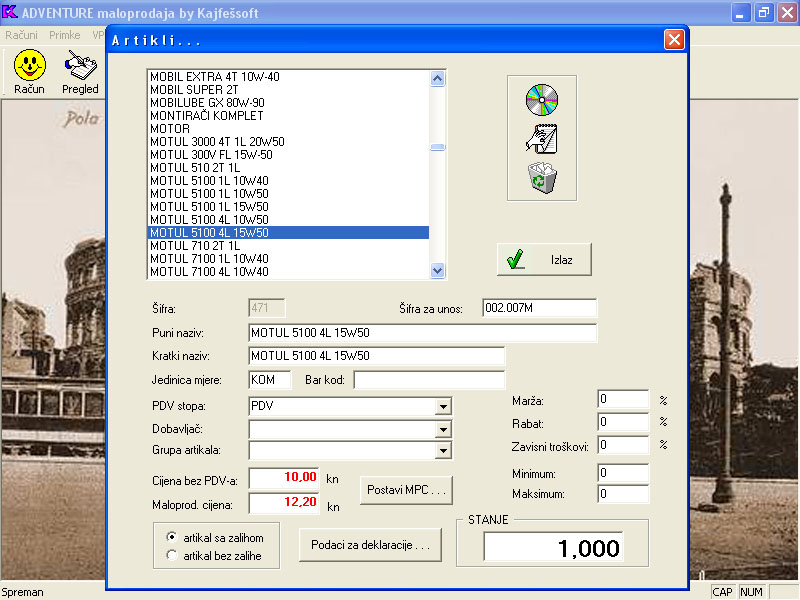Click the 'Zavisni troškovi' field

pos(623,445)
